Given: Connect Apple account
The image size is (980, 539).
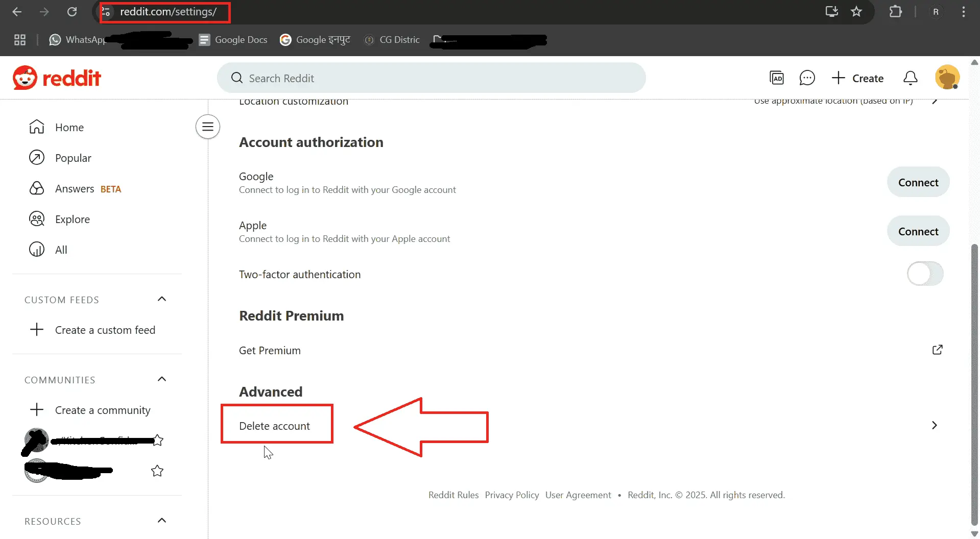Looking at the screenshot, I should 918,231.
